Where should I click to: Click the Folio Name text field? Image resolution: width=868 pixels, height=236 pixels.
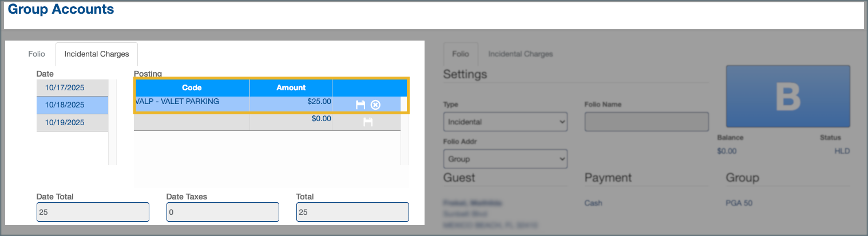[x=646, y=122]
